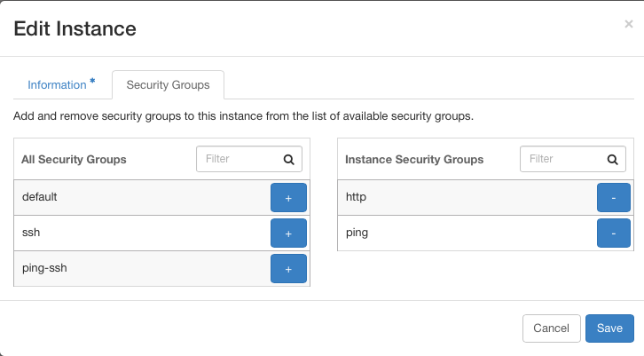644x356 pixels.
Task: Focus the Instance Security Groups filter field
Action: 572,159
